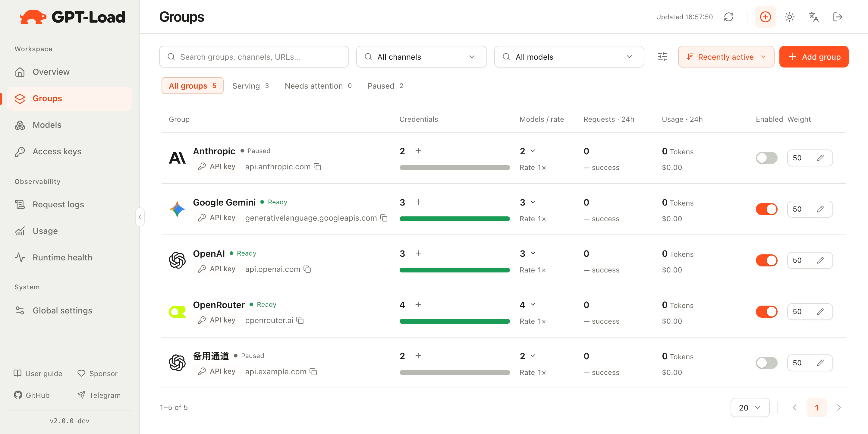Screen dimensions: 868x434
Task: Click the circled plus icon in the header
Action: coord(765,17)
